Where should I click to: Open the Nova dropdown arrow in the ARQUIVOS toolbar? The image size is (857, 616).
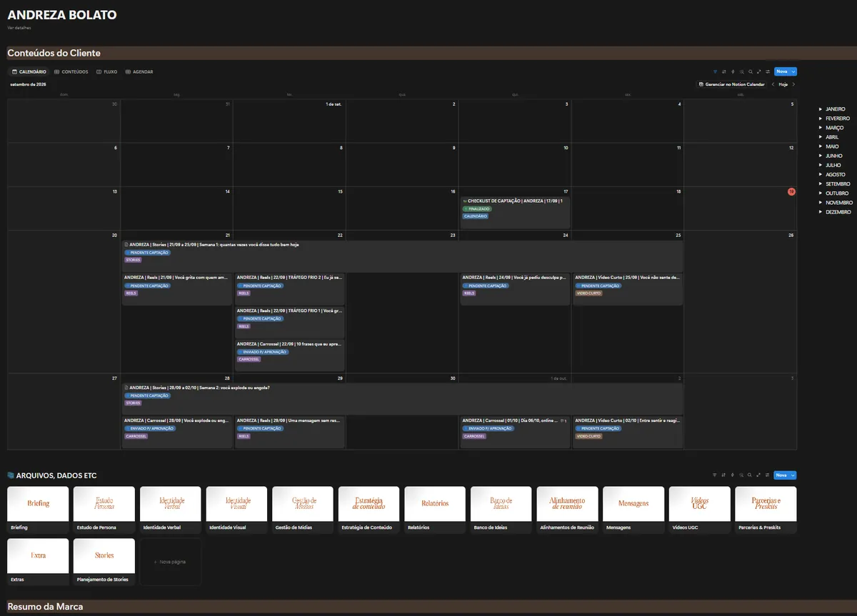click(x=793, y=475)
